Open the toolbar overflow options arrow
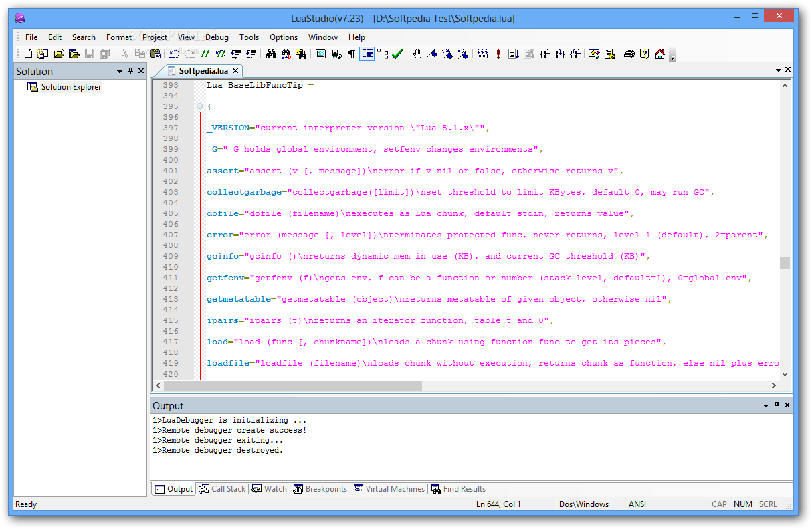 (672, 56)
